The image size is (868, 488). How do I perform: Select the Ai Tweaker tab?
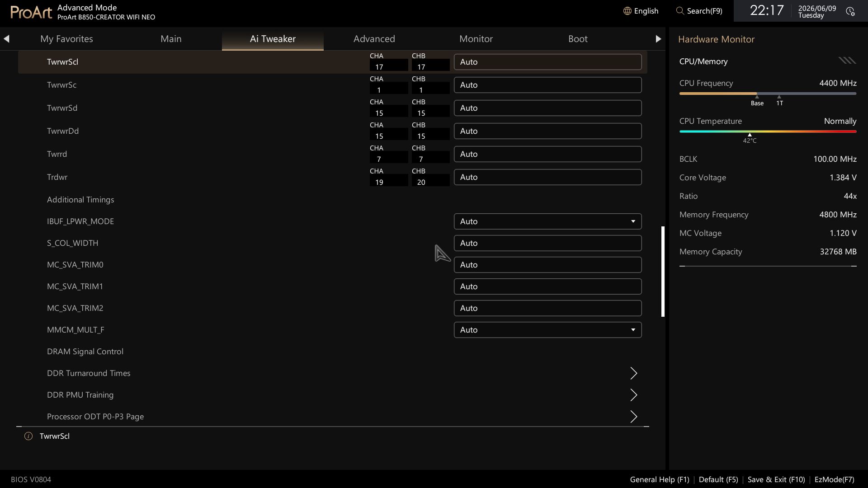click(x=273, y=39)
